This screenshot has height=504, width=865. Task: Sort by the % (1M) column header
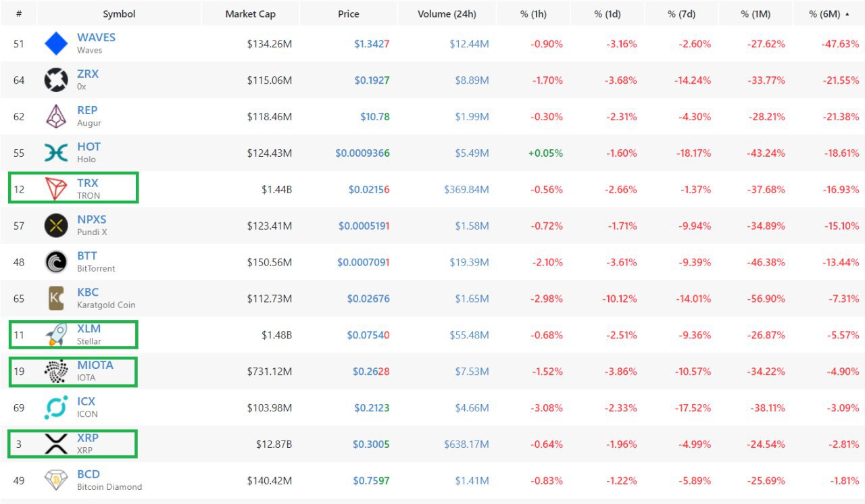[755, 14]
